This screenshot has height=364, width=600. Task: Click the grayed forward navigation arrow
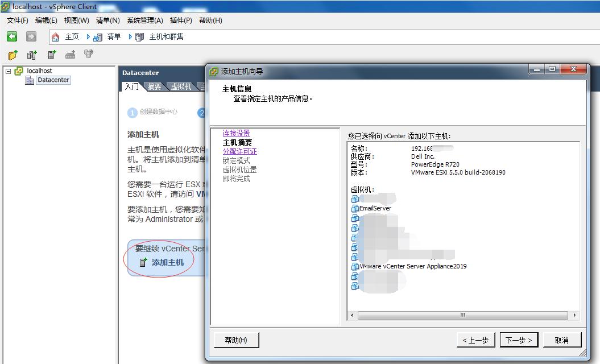click(32, 36)
